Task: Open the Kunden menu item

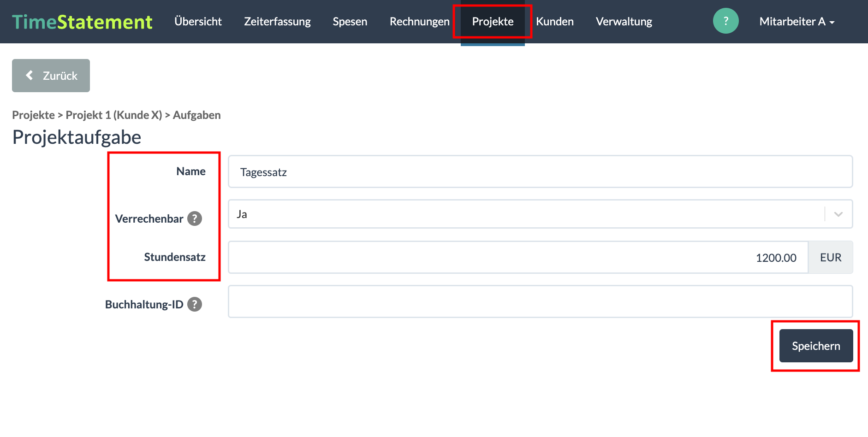Action: pyautogui.click(x=555, y=22)
